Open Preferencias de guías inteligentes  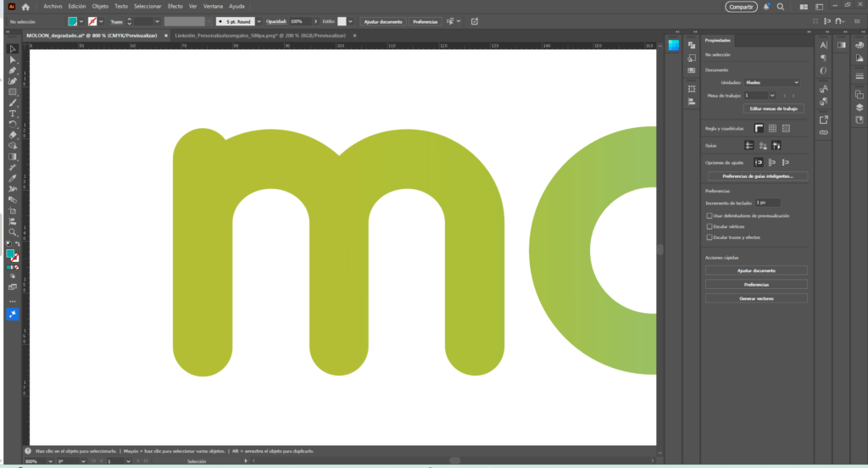click(x=757, y=176)
